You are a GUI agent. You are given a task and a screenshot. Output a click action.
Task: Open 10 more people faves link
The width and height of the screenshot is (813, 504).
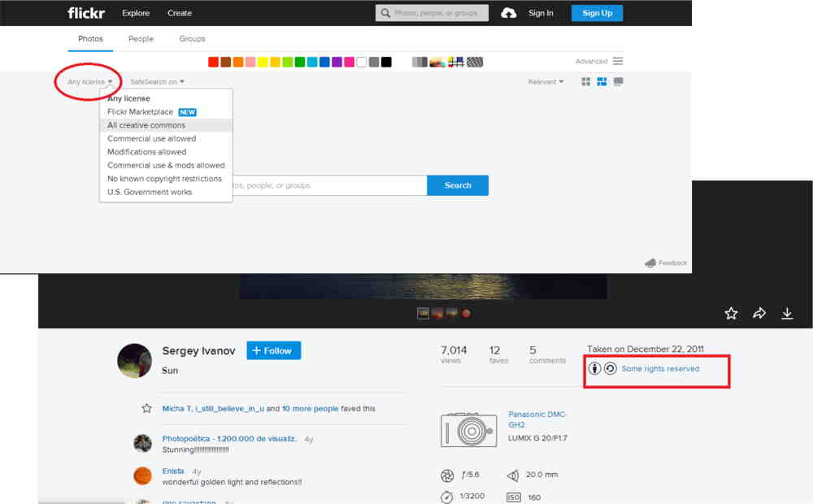pos(310,409)
